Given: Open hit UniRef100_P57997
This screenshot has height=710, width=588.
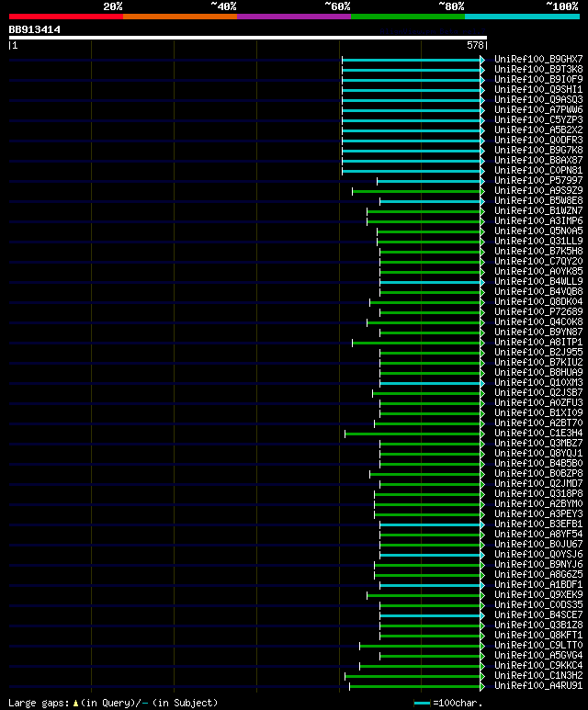Looking at the screenshot, I should [x=538, y=181].
